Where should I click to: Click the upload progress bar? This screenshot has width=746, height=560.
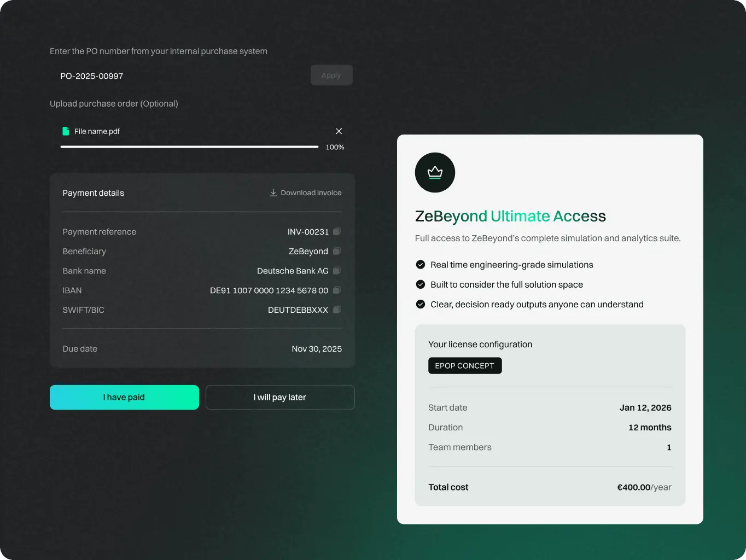click(x=189, y=147)
